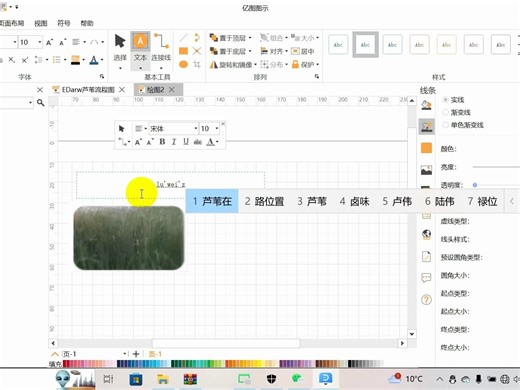Click the Page-1 orange page tab
The image size is (520, 390).
click(155, 354)
